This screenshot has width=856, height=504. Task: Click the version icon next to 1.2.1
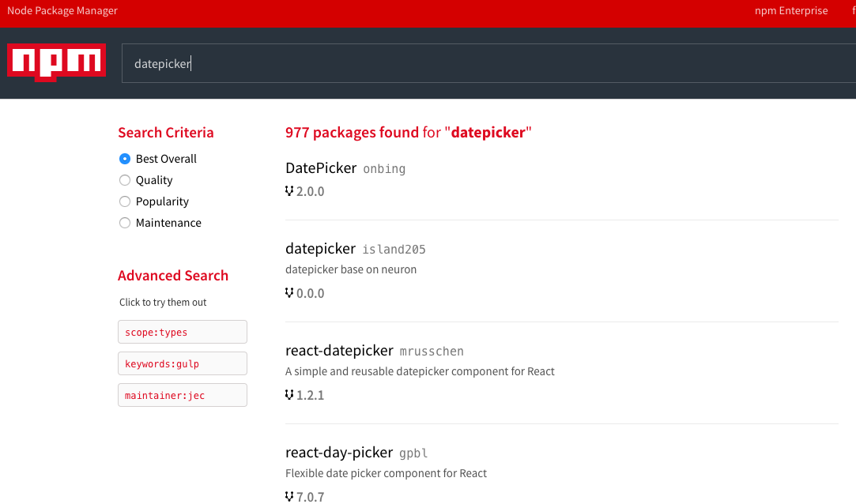pyautogui.click(x=289, y=395)
